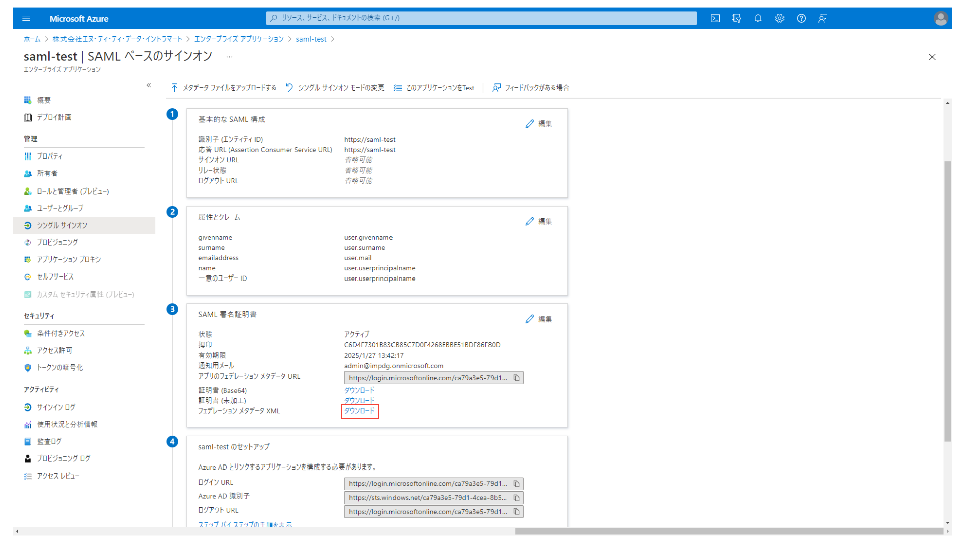This screenshot has width=980, height=558.
Task: Open the portal hamburger menu
Action: 26,18
